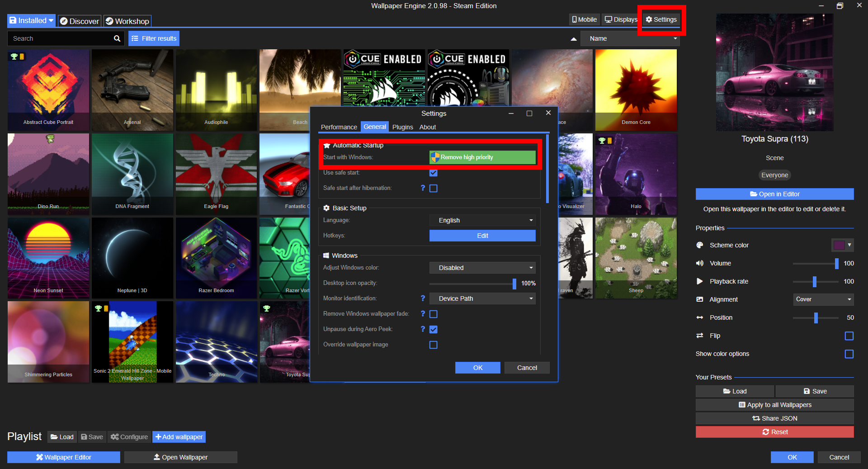This screenshot has width=868, height=469.
Task: Load a playlist
Action: click(x=62, y=437)
